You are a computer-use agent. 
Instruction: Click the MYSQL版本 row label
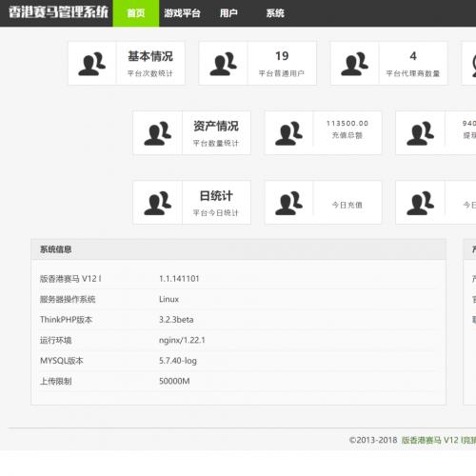(62, 361)
